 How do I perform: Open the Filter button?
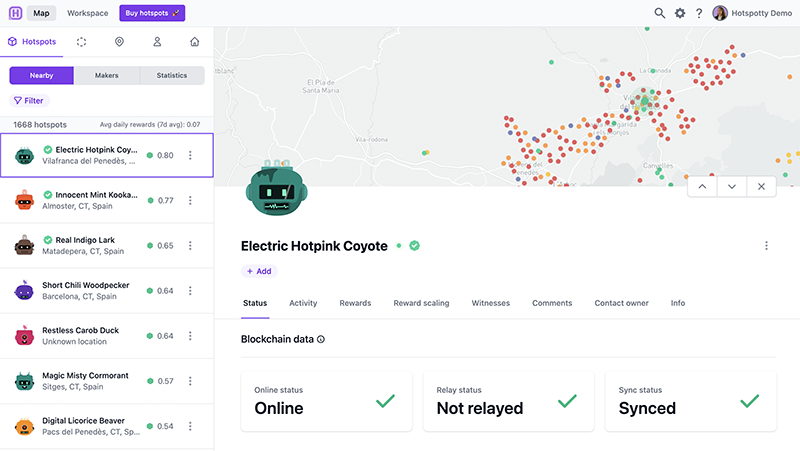tap(29, 101)
